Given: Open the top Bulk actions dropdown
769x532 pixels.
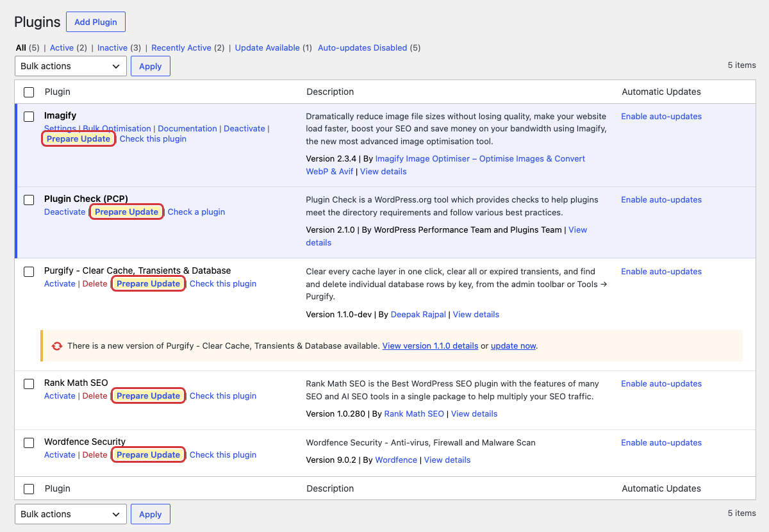Looking at the screenshot, I should [70, 66].
